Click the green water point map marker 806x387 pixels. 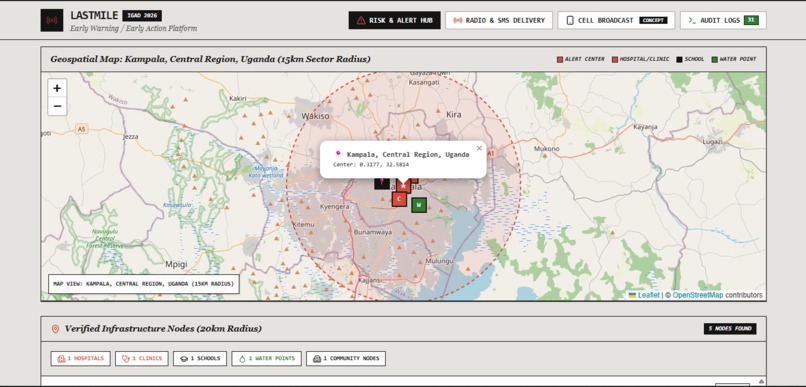pos(419,205)
